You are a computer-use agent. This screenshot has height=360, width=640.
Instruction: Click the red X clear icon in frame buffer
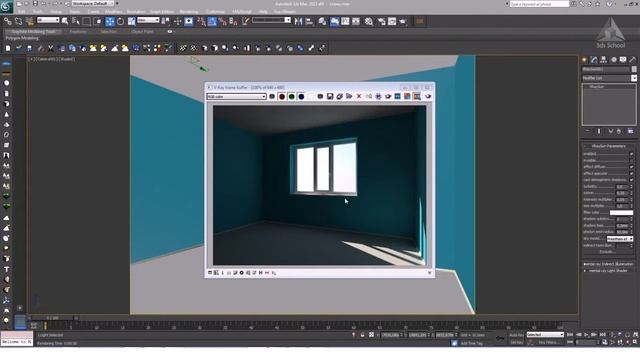click(359, 96)
